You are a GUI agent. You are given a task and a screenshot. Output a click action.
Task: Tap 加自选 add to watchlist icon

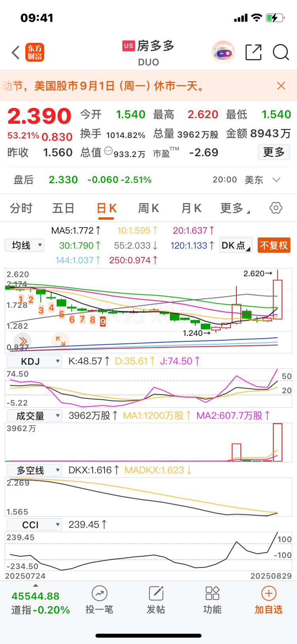tap(268, 601)
